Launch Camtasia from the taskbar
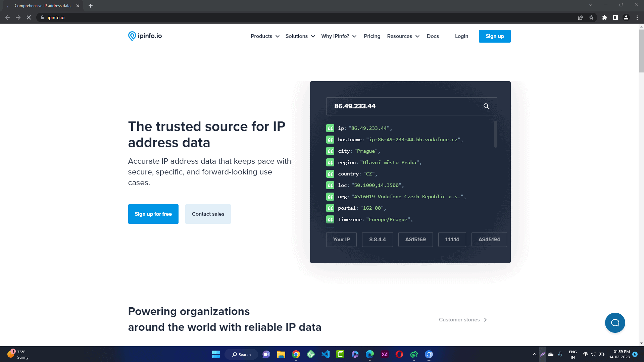Image resolution: width=644 pixels, height=362 pixels. click(340, 354)
